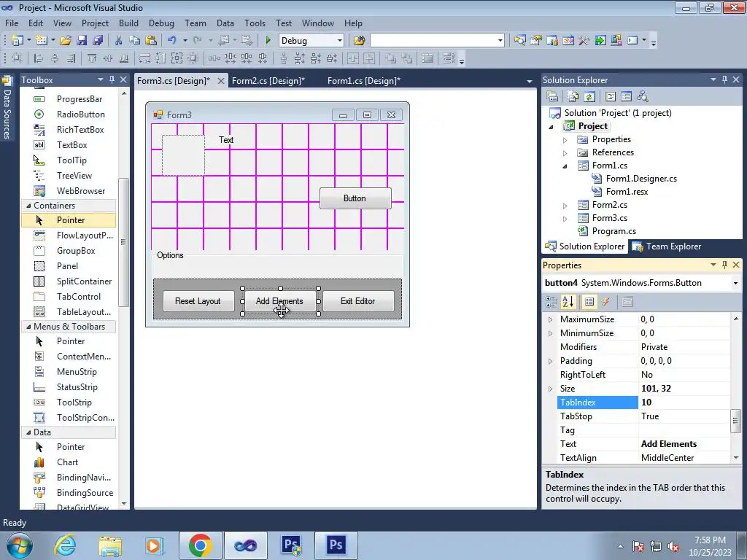Expand the References node

click(x=565, y=153)
